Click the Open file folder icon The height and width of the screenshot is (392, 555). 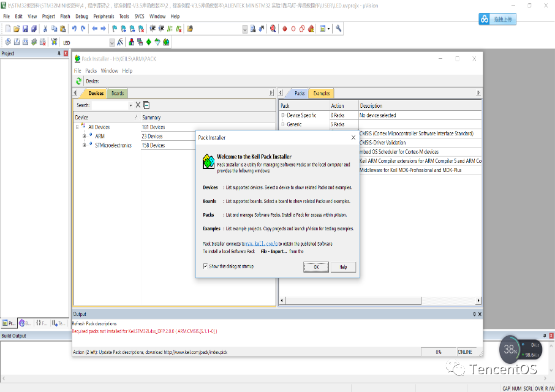coord(17,29)
